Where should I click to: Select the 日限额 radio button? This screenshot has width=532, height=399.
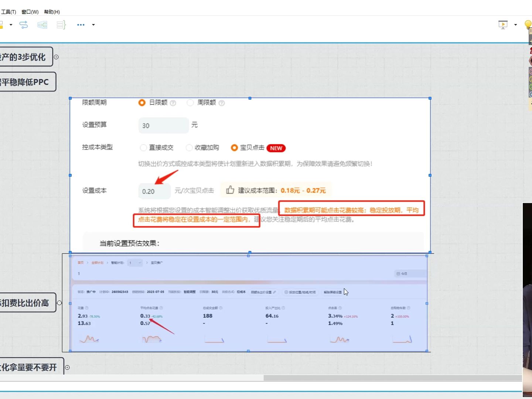point(142,103)
